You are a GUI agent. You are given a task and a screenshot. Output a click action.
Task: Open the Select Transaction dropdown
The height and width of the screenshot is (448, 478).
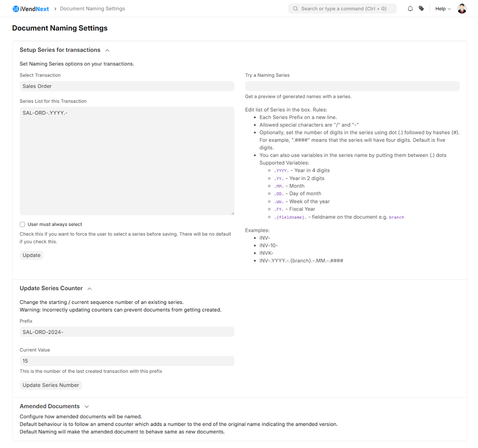point(127,86)
